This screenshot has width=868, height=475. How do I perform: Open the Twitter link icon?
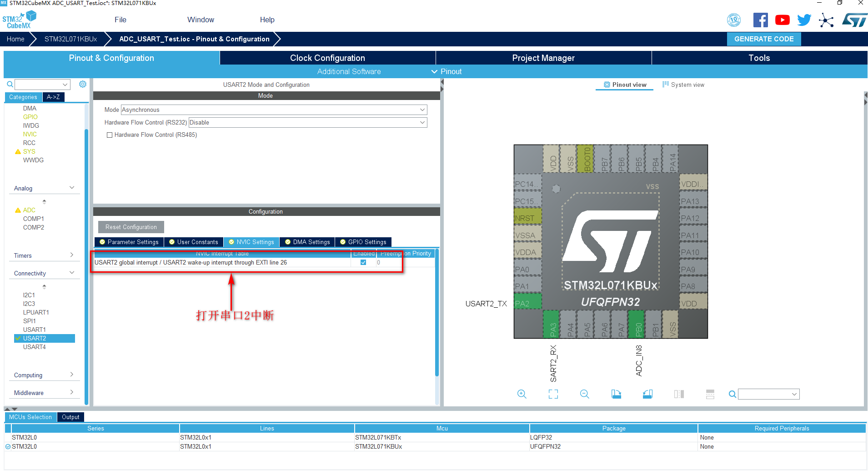pyautogui.click(x=804, y=20)
